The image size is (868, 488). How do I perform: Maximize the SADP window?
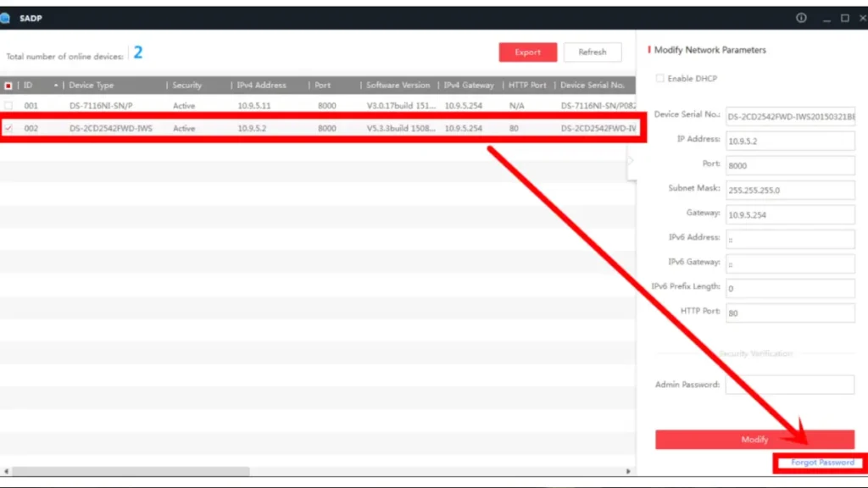(x=844, y=18)
